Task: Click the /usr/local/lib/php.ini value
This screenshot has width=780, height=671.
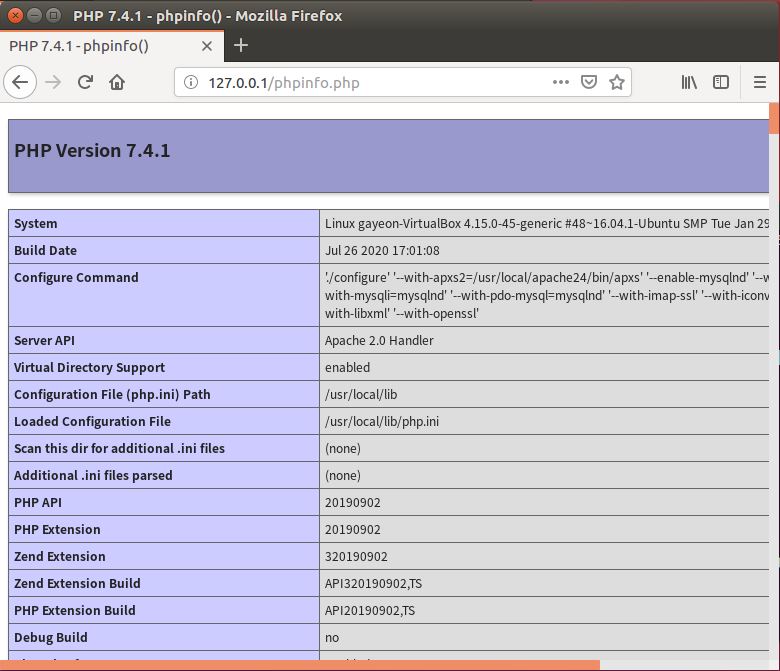Action: [x=382, y=422]
